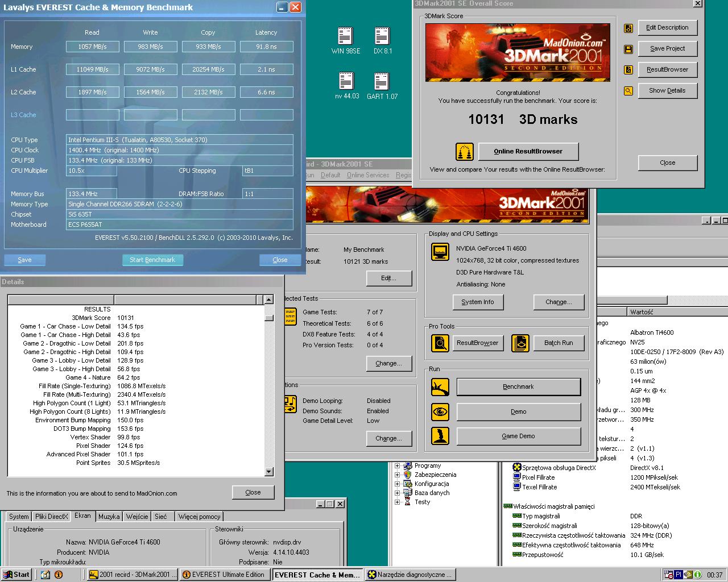Click Change... in Display and CPU Settings
The image size is (728, 582).
tap(559, 302)
